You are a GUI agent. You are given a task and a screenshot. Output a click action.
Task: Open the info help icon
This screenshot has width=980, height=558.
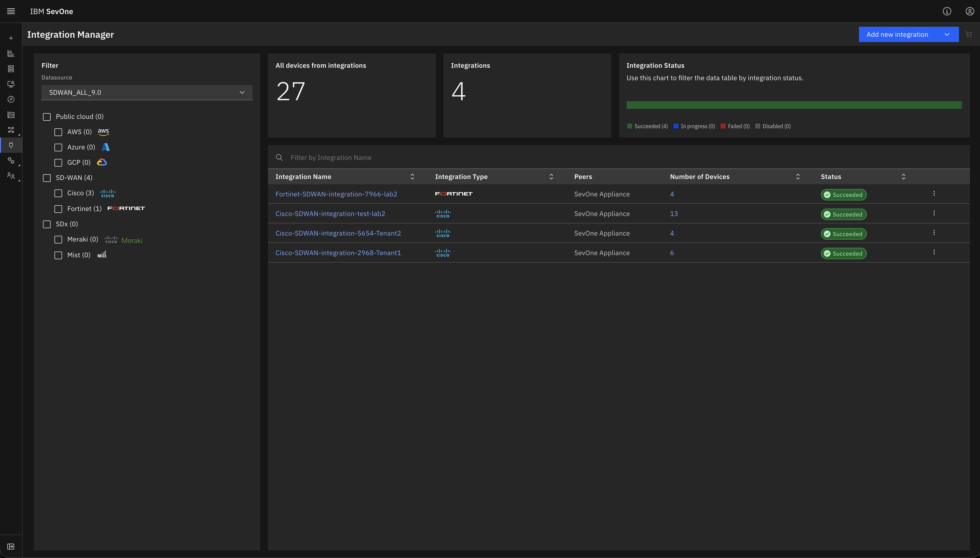point(947,11)
